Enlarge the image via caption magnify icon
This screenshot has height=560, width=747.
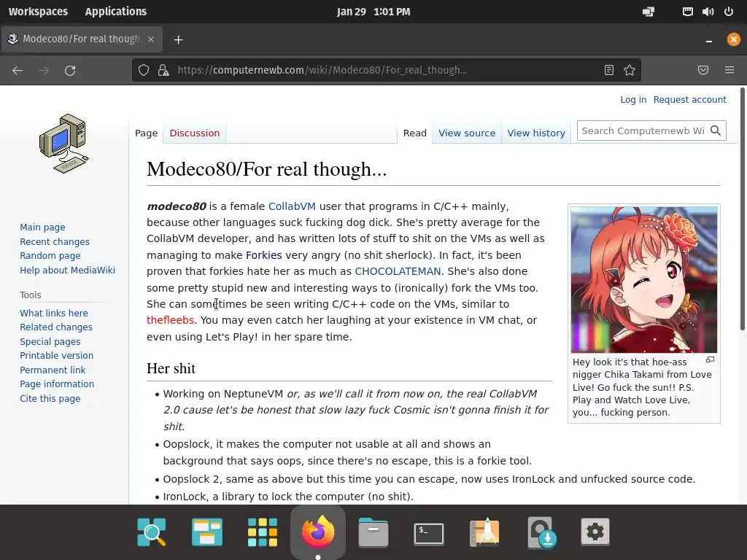(x=710, y=359)
